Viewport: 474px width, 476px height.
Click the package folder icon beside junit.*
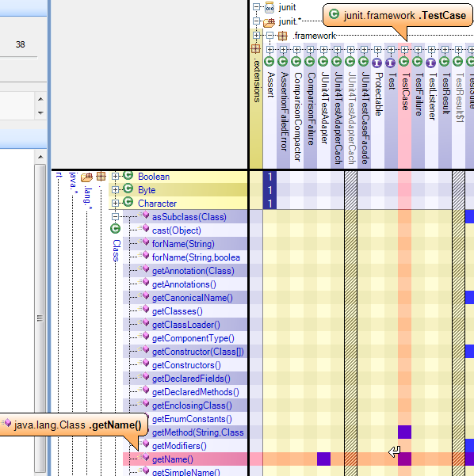(x=269, y=22)
